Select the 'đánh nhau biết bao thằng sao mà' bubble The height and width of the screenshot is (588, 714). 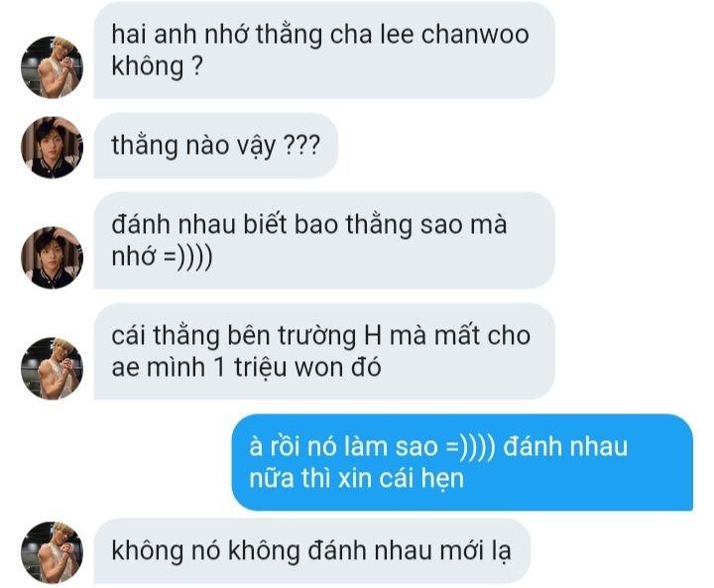(324, 240)
